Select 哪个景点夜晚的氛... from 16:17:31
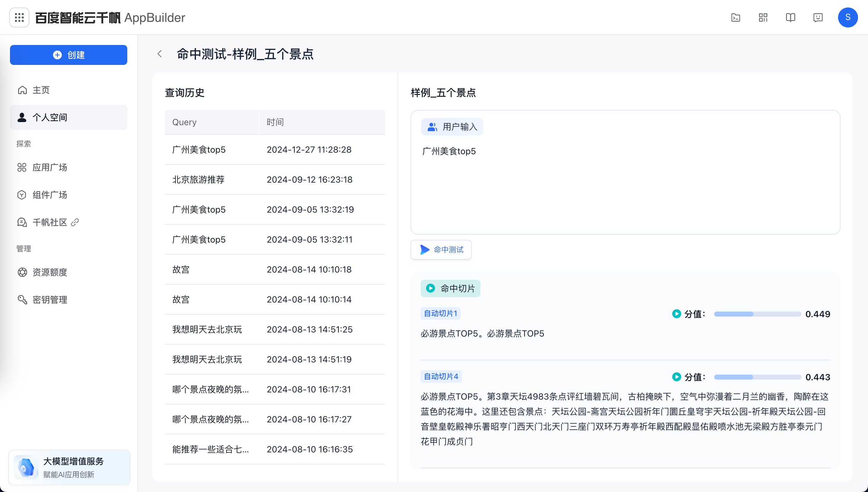Image resolution: width=868 pixels, height=492 pixels. (275, 389)
